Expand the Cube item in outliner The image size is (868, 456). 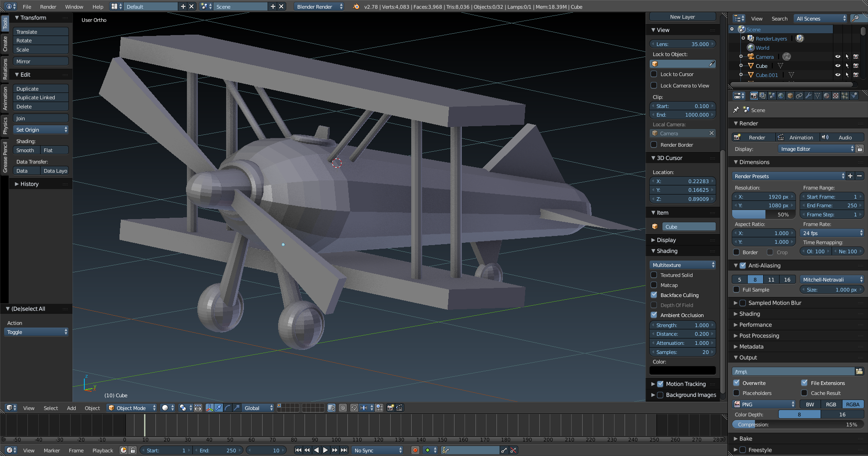click(741, 66)
